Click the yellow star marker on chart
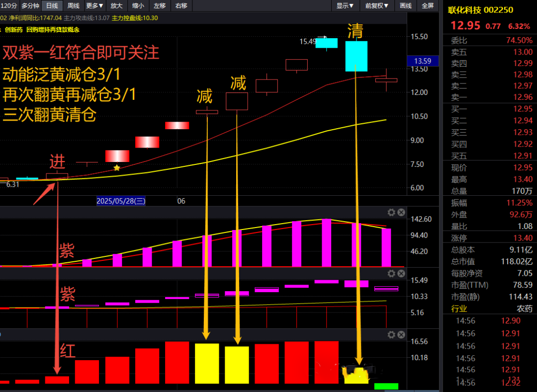The image size is (537, 392). click(117, 168)
